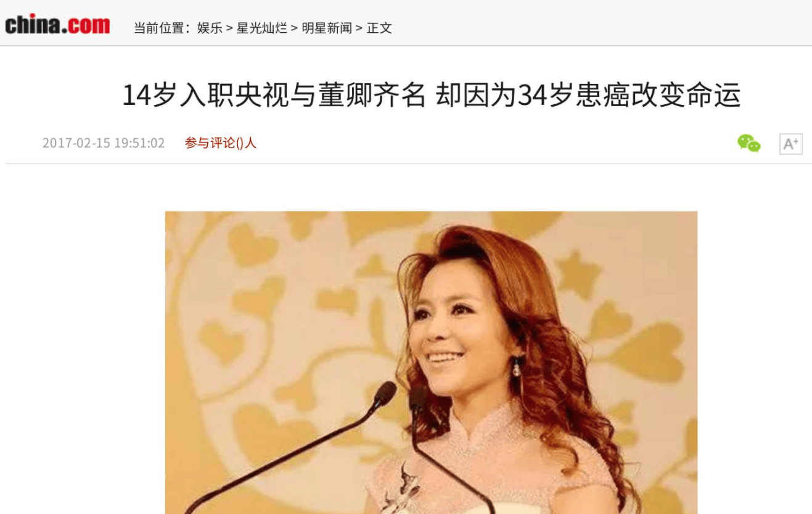Click the woman's pearl earring in photo
Viewport: 812px width, 514px height.
click(516, 369)
